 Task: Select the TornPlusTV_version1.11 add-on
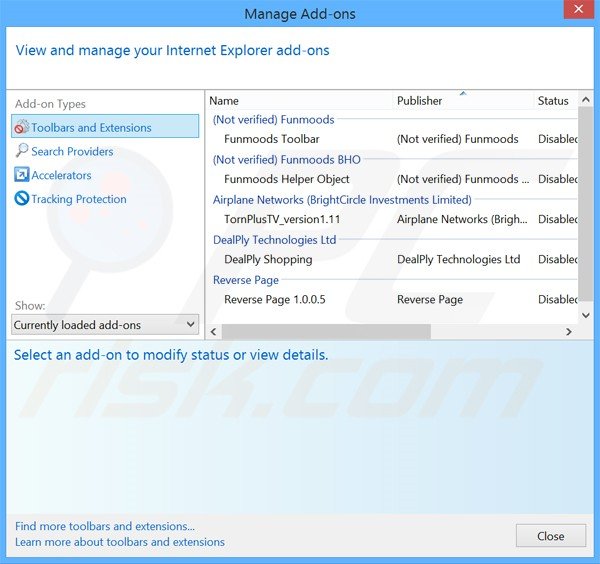coord(393,219)
